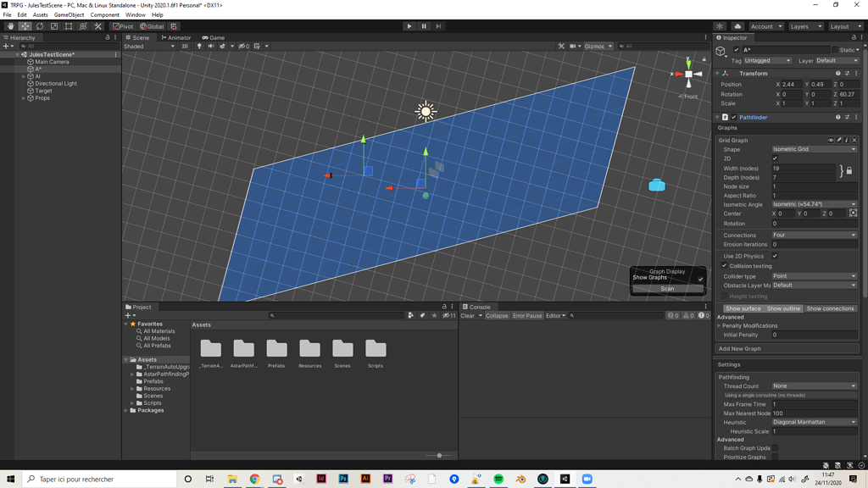868x488 pixels.
Task: Select the Move tool
Action: (25, 26)
